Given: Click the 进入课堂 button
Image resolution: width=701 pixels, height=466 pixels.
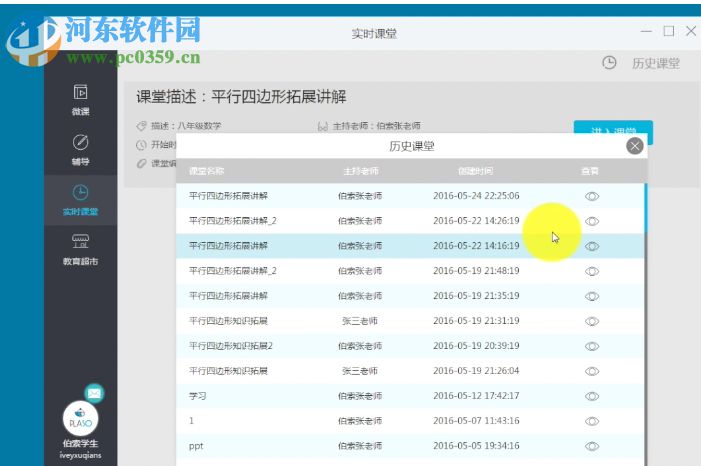Looking at the screenshot, I should pyautogui.click(x=613, y=132).
